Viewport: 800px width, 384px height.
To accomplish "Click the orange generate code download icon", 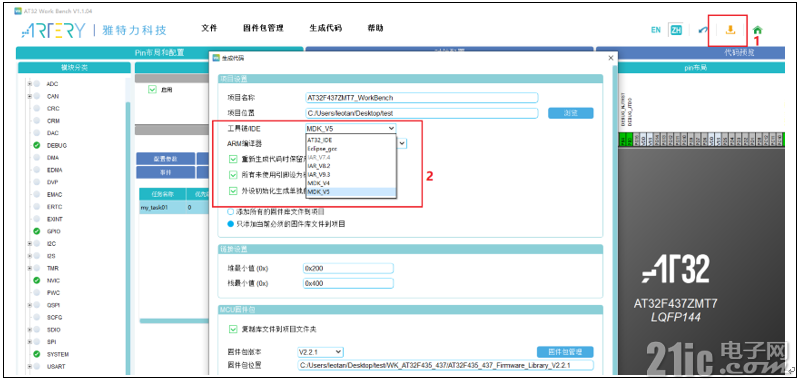I will pos(730,30).
